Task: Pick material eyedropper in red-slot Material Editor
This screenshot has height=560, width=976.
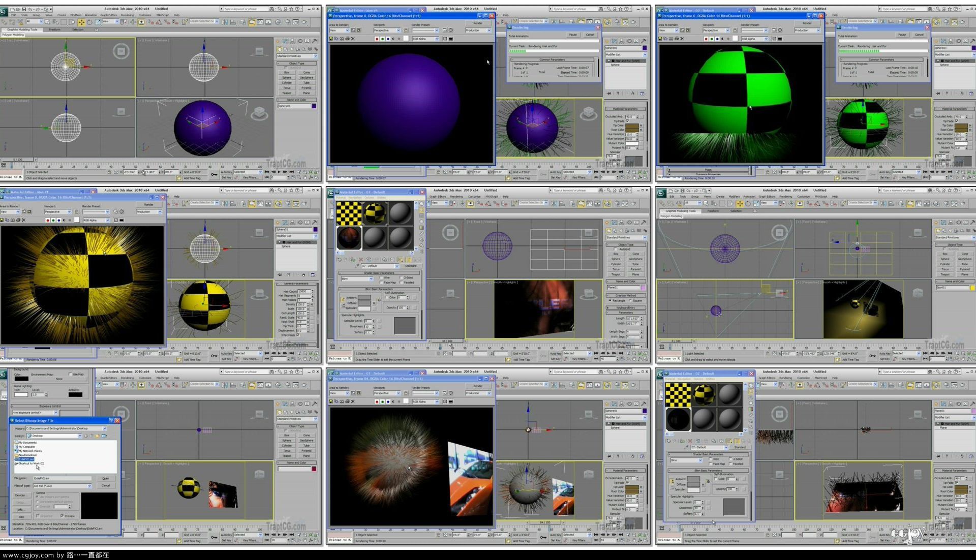Action: point(357,266)
